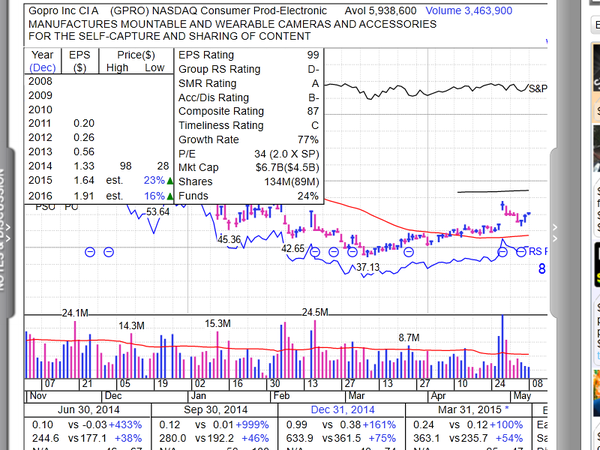The width and height of the screenshot is (600, 450).
Task: Click the green up triangle beside 23%
Action: (170, 181)
